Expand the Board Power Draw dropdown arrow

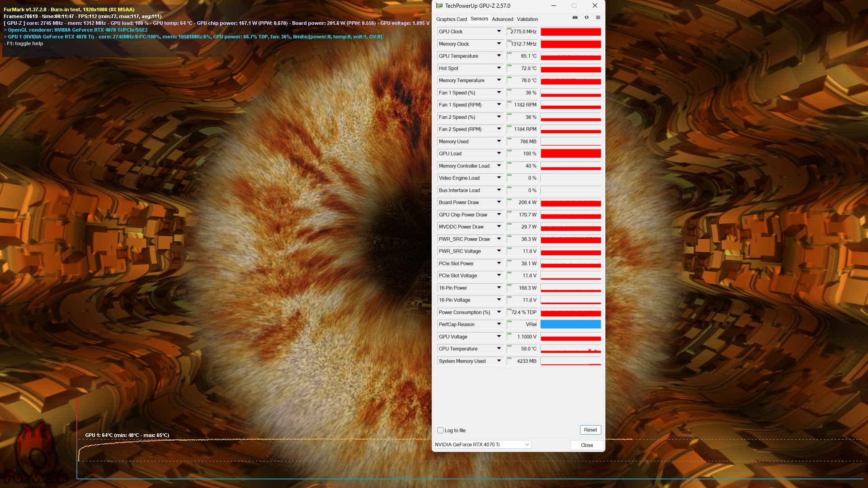pos(499,202)
